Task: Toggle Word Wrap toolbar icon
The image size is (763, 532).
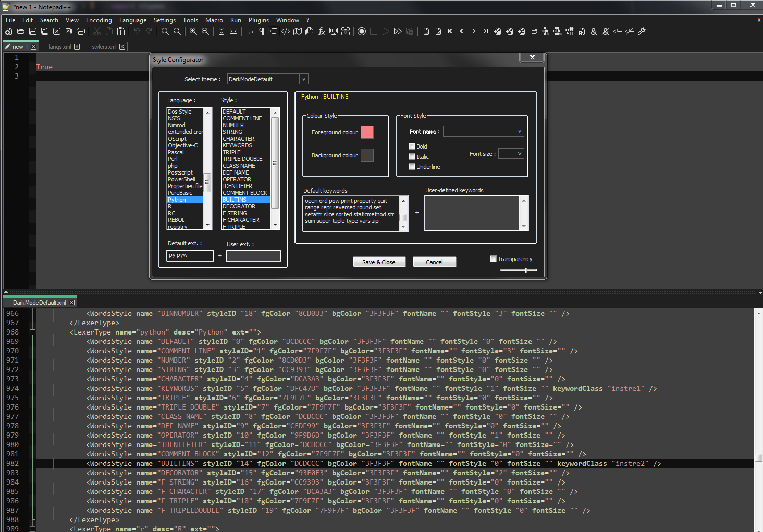Action: pos(250,31)
